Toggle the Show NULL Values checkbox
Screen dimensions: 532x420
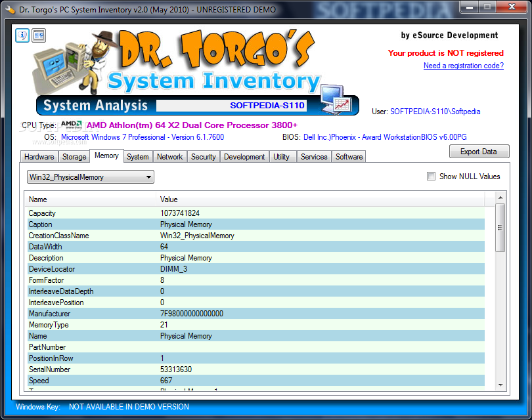pos(431,177)
